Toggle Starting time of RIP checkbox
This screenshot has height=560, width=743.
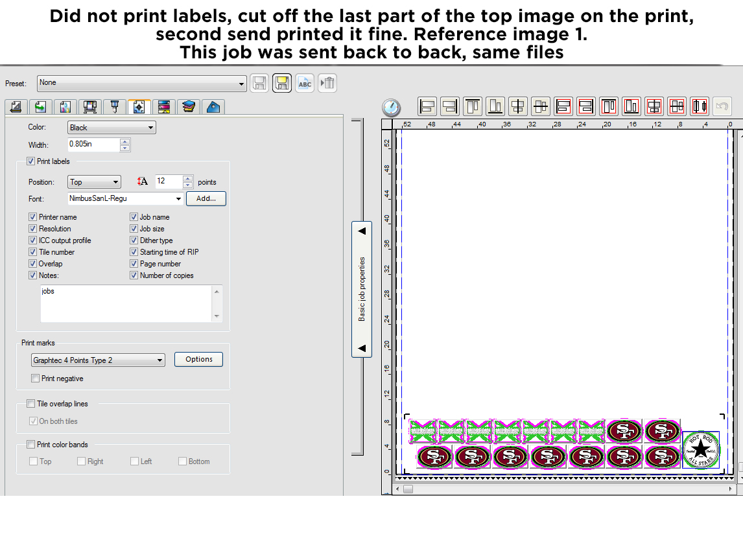134,252
